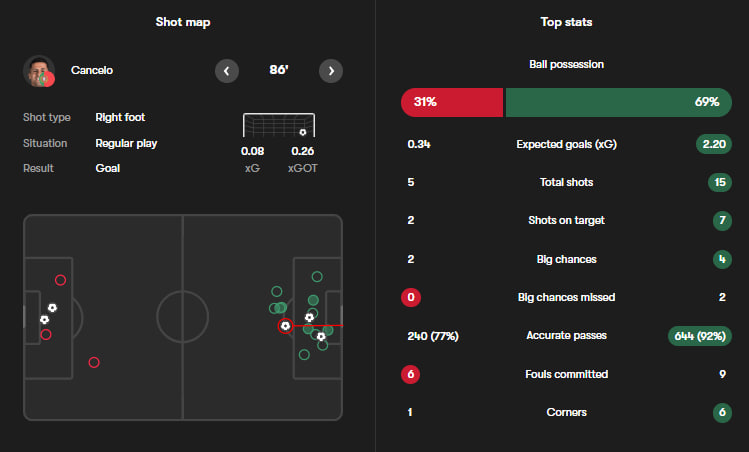Screen dimensions: 749x452
Task: Select the upper goal ball in left penalty box
Action: [52, 308]
